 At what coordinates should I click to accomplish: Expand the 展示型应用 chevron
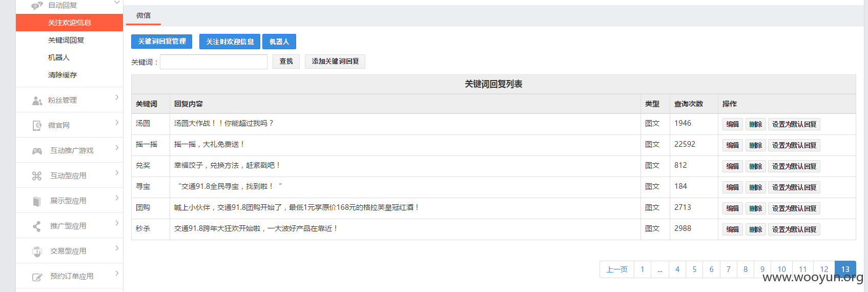[x=117, y=198]
